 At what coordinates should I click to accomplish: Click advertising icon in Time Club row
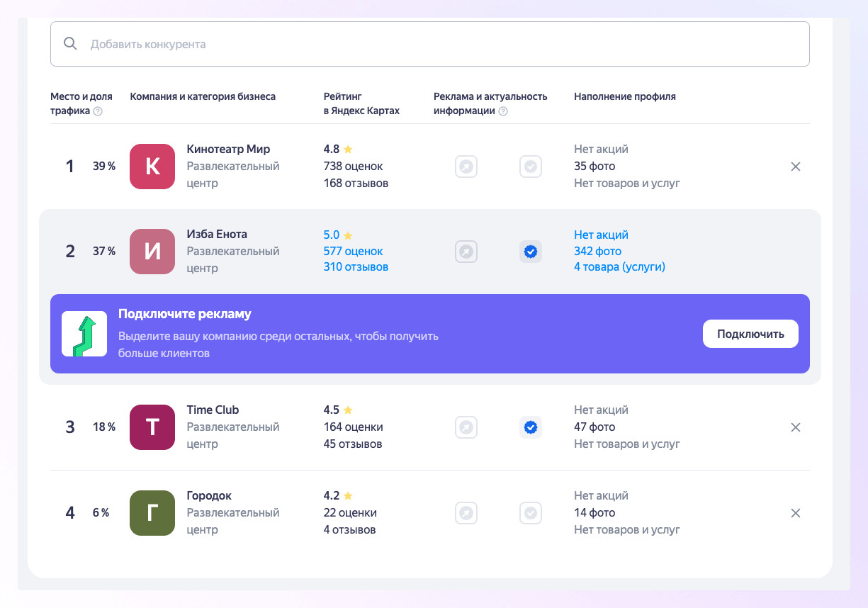point(466,427)
